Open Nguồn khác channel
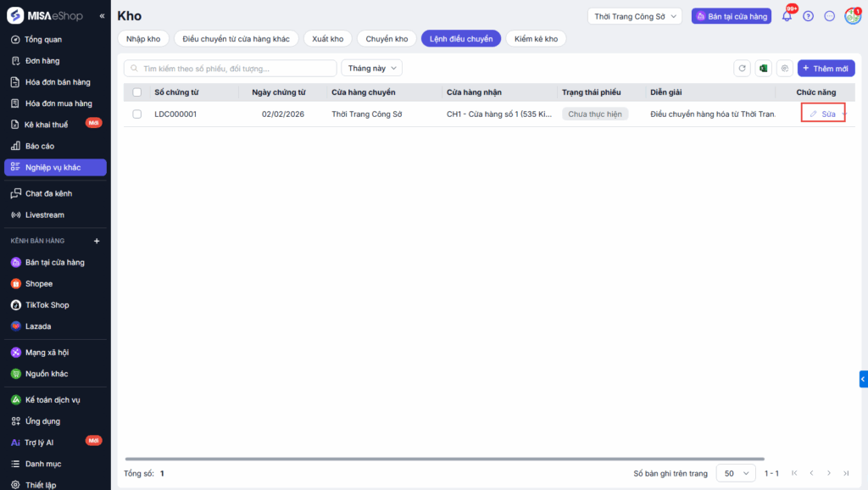The image size is (868, 490). tap(47, 374)
